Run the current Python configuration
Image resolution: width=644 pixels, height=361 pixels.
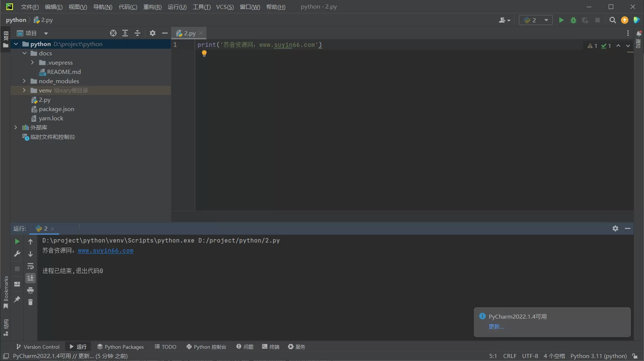tap(561, 20)
